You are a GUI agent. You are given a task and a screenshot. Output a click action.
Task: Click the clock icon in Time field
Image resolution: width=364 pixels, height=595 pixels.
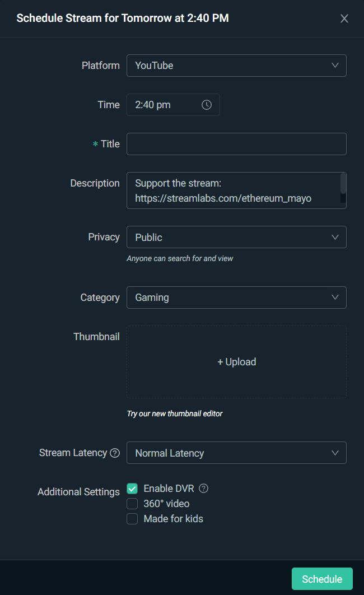(x=207, y=105)
